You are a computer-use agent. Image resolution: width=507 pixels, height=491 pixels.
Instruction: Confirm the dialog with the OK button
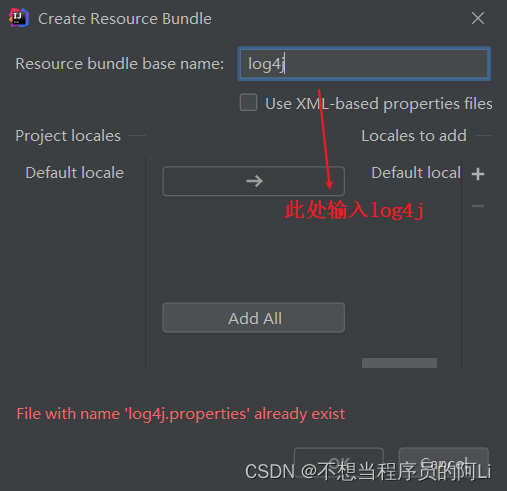pyautogui.click(x=339, y=462)
